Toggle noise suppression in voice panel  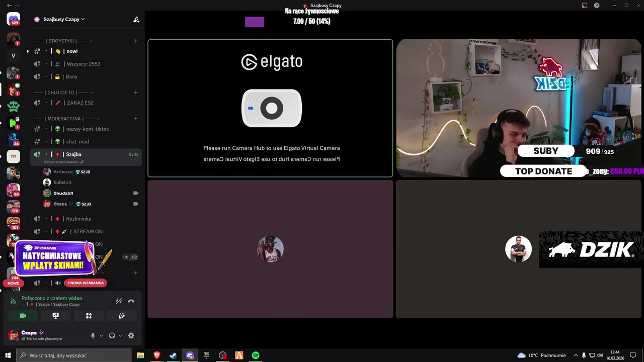(119, 301)
